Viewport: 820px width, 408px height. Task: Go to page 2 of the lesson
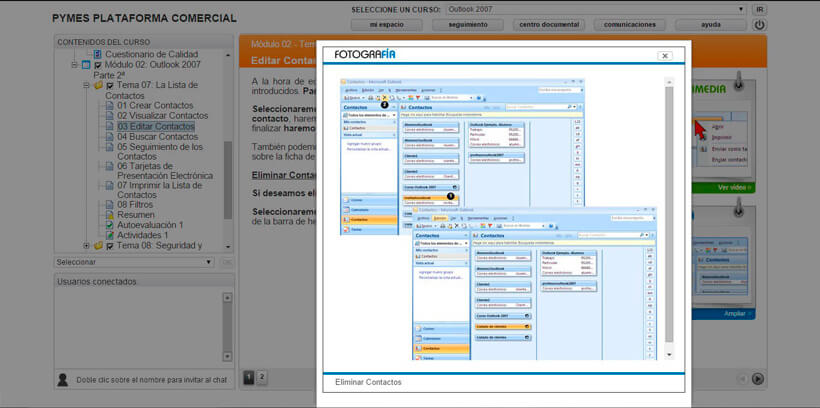click(x=262, y=377)
